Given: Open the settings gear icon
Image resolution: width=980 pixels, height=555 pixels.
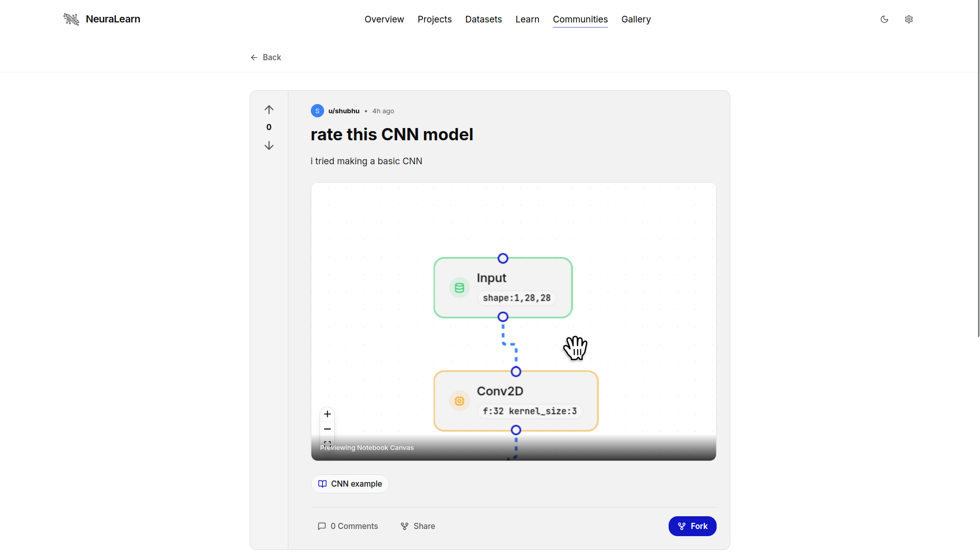Looking at the screenshot, I should click(909, 19).
